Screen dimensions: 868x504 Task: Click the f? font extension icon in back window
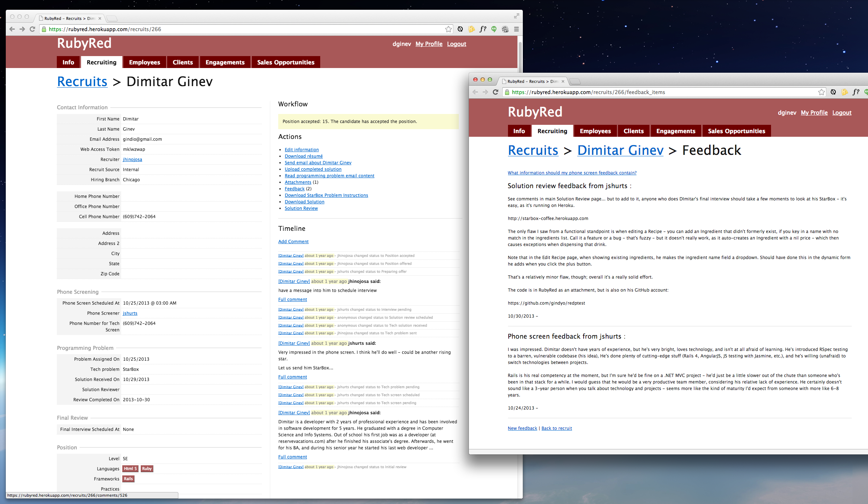(483, 29)
